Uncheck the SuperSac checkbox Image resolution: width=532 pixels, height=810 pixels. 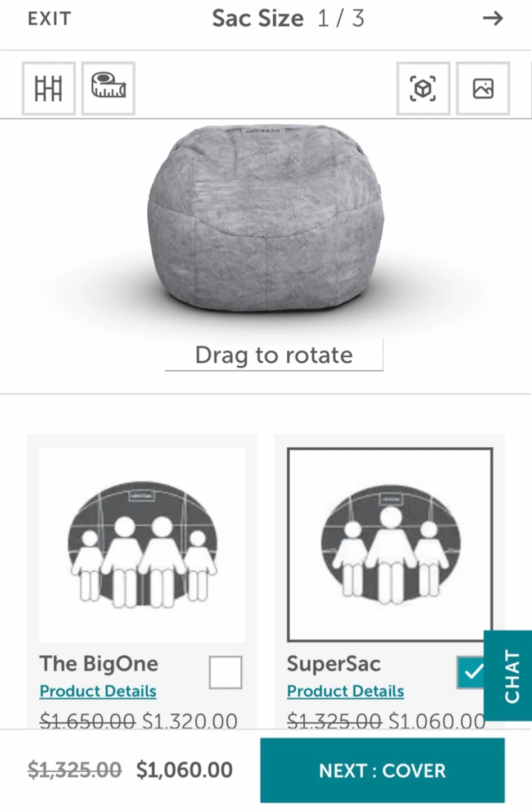pyautogui.click(x=471, y=672)
